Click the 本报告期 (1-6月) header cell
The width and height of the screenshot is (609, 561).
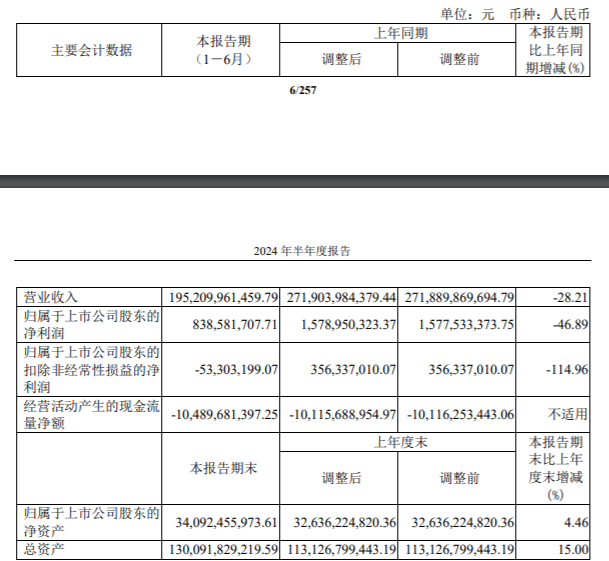[223, 50]
